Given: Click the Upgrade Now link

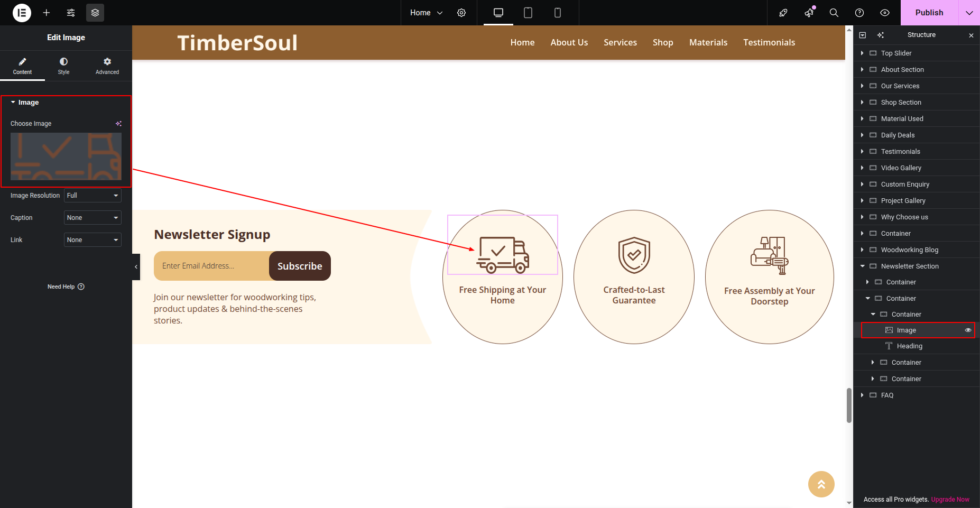Looking at the screenshot, I should click(x=950, y=499).
